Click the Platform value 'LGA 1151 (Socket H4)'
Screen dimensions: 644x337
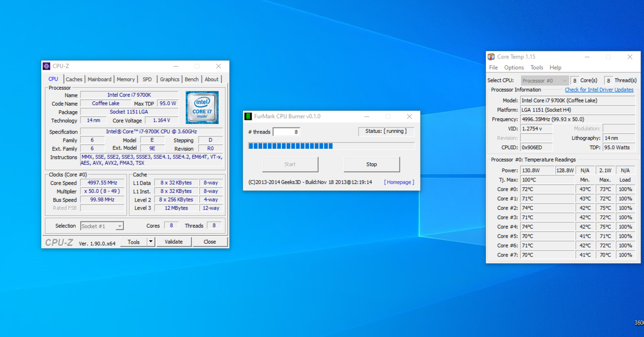tap(578, 110)
